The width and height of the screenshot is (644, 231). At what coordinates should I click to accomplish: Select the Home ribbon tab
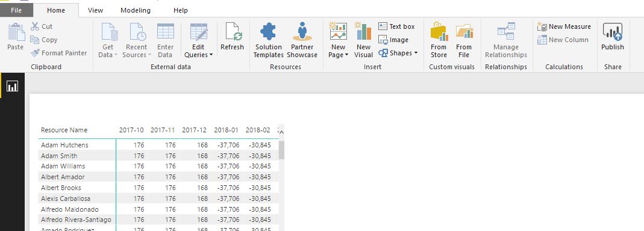56,10
